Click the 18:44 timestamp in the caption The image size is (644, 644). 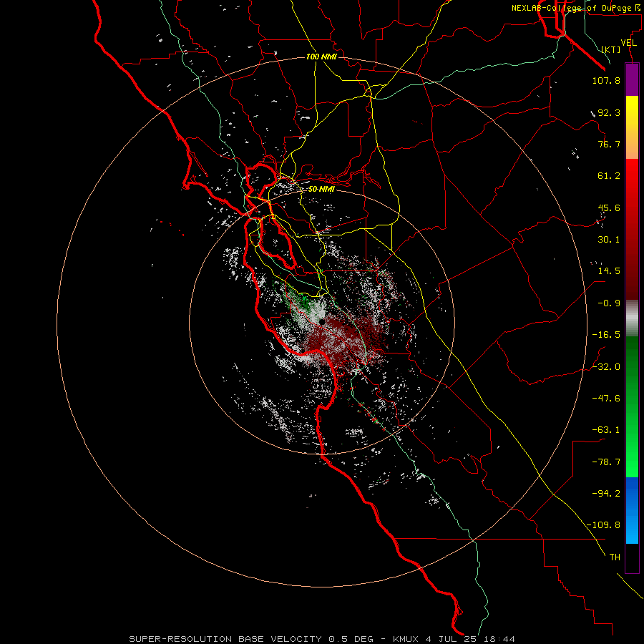pyautogui.click(x=499, y=639)
